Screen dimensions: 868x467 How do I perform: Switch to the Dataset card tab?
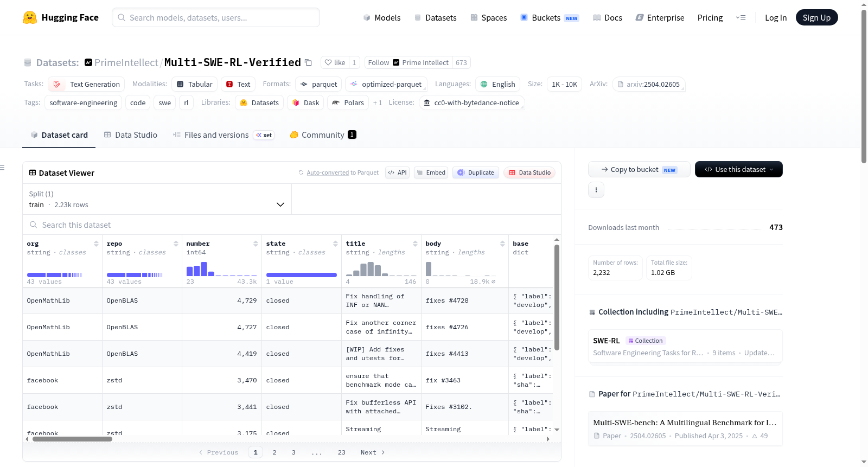click(59, 135)
